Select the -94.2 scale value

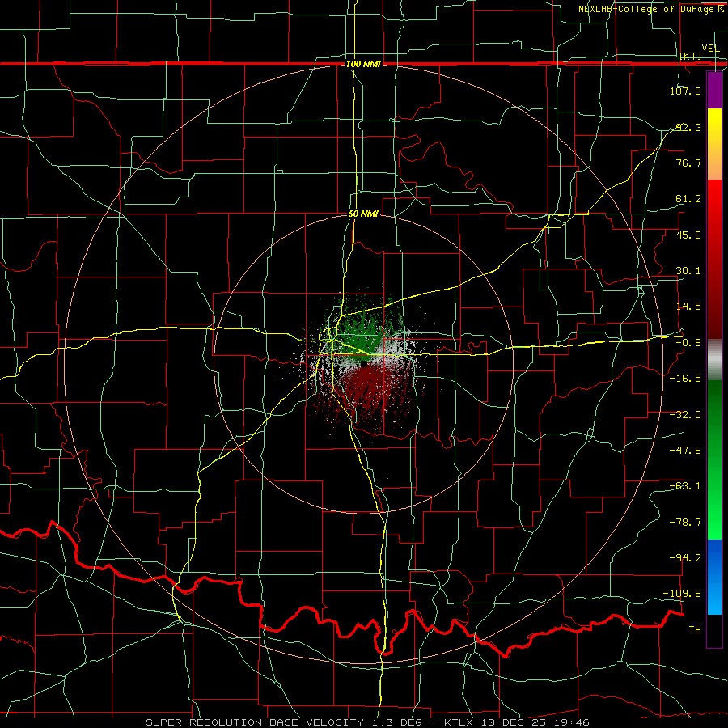pyautogui.click(x=685, y=558)
